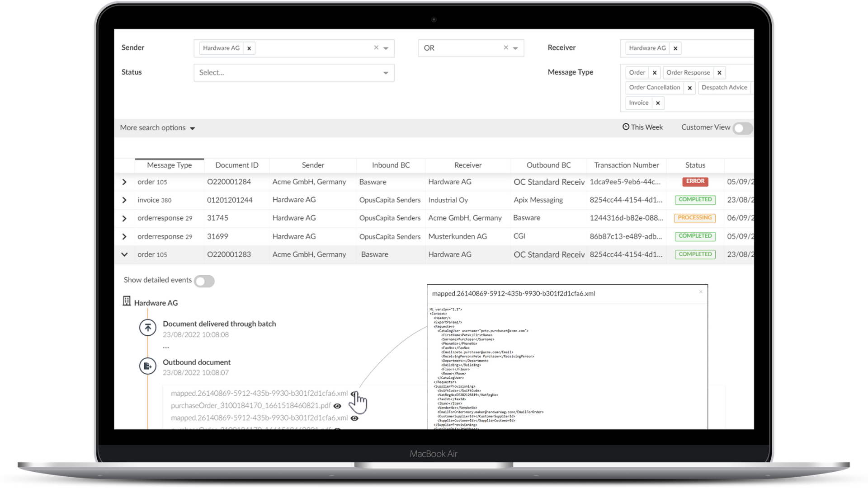The width and height of the screenshot is (868, 488).
Task: Remove the Hardware AG receiver filter chip
Action: tap(675, 48)
